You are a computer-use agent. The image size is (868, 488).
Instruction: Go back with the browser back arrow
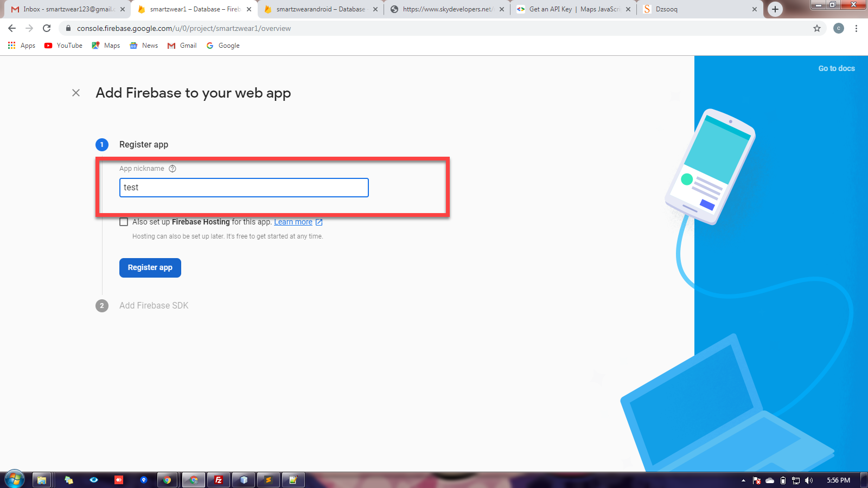(12, 28)
